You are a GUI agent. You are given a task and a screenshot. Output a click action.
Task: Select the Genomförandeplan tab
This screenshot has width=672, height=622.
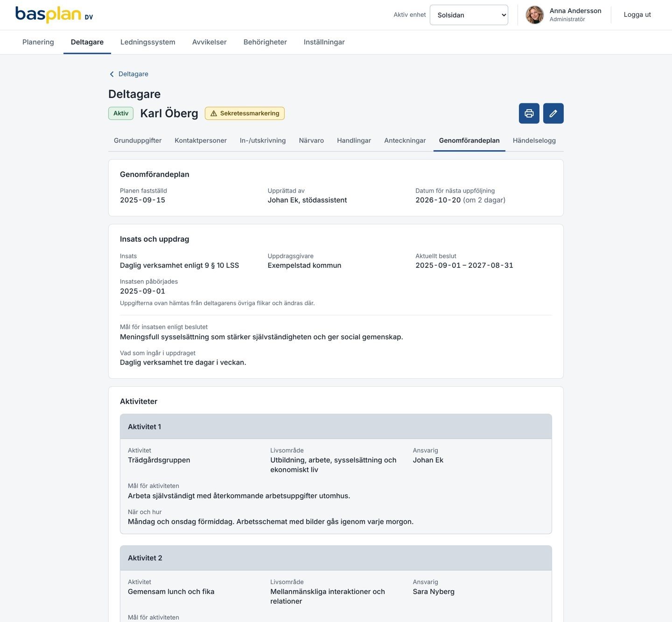pyautogui.click(x=469, y=140)
